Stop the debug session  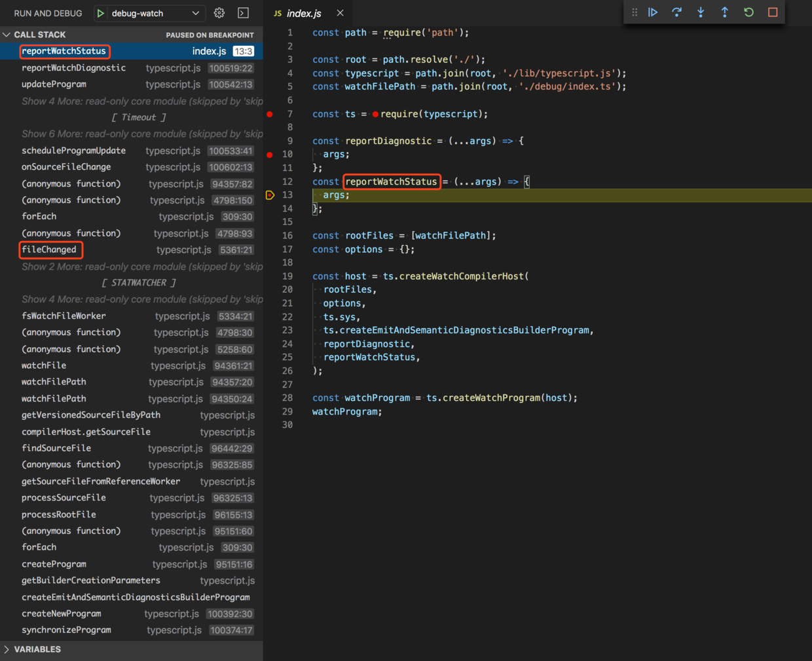click(773, 12)
